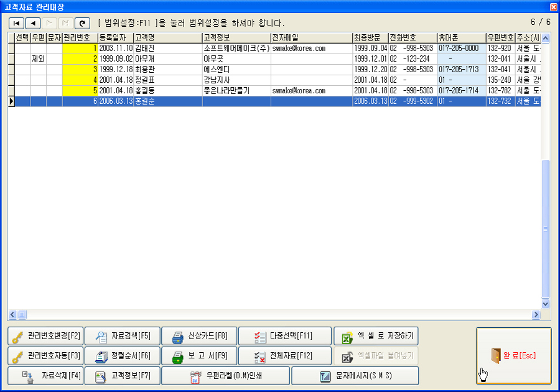Open 관리번호변경[F2] function

click(45, 336)
